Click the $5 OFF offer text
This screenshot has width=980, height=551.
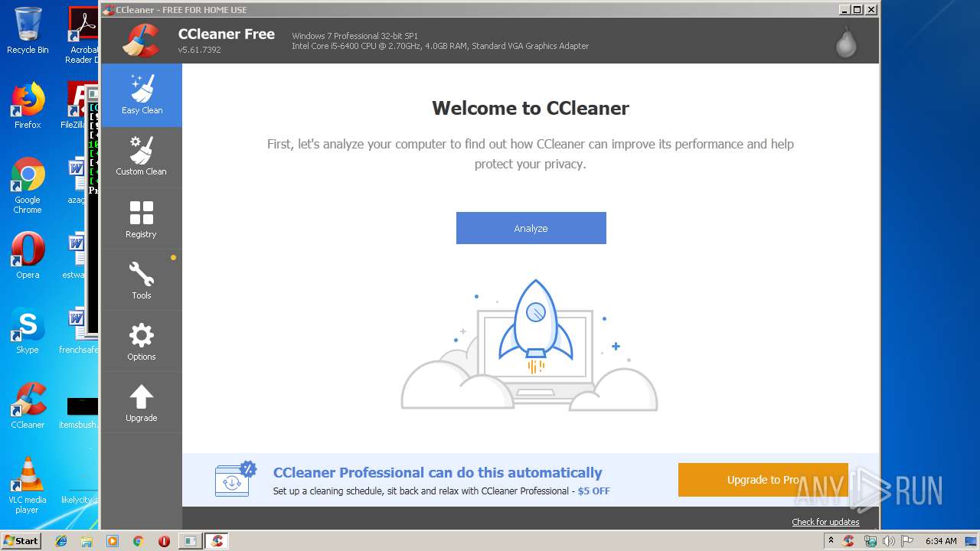point(594,491)
